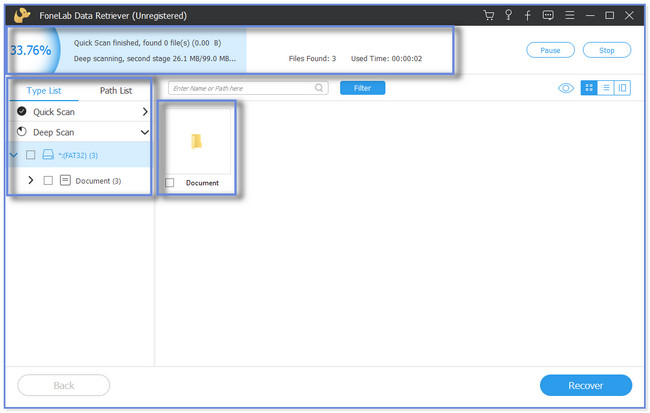
Task: Click the FoneLab app logo
Action: coord(22,15)
